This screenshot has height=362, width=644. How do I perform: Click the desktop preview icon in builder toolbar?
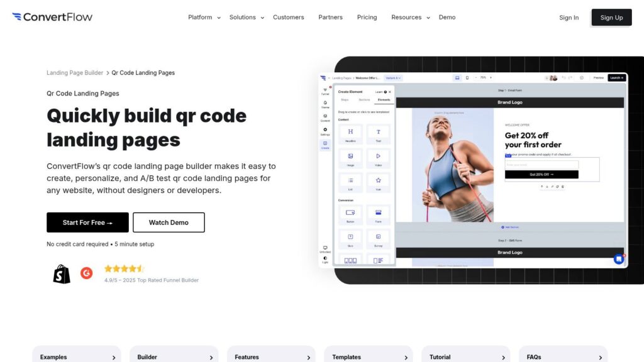pos(457,78)
